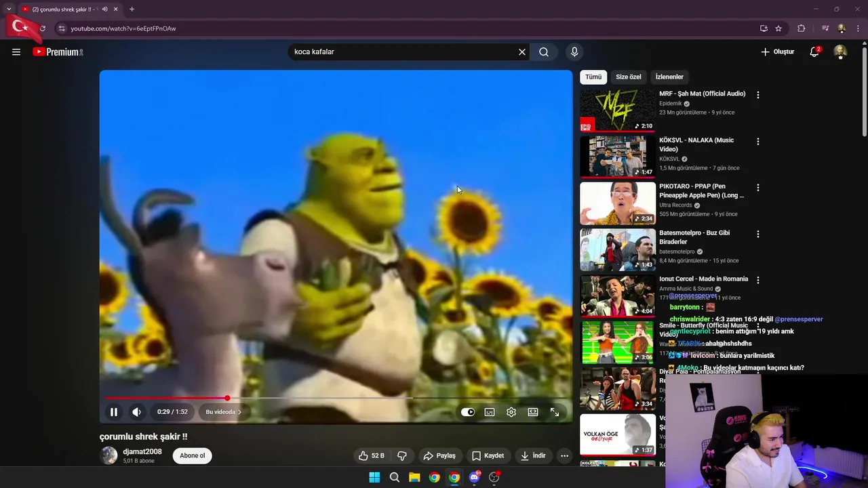This screenshot has height=488, width=868.
Task: Mute the tab via speaker icon
Action: 104,9
